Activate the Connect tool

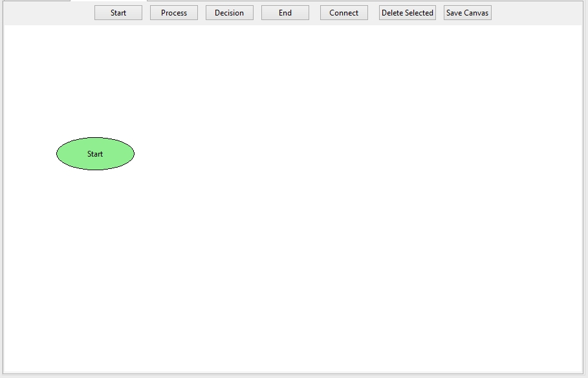click(x=344, y=13)
